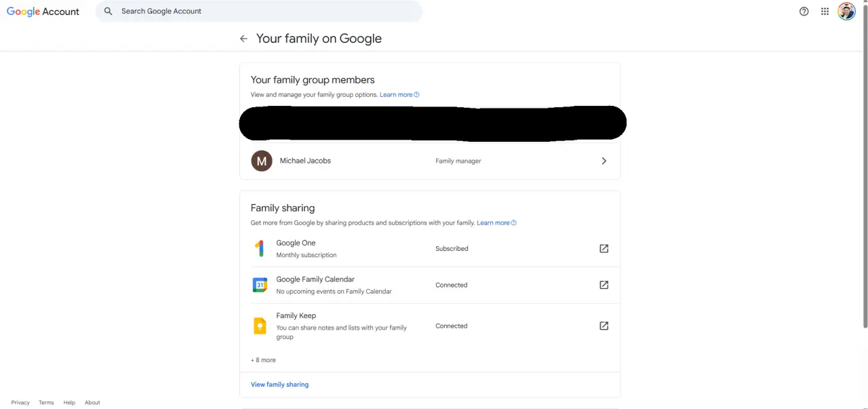Open the Privacy footer link
The width and height of the screenshot is (868, 409).
click(x=20, y=403)
